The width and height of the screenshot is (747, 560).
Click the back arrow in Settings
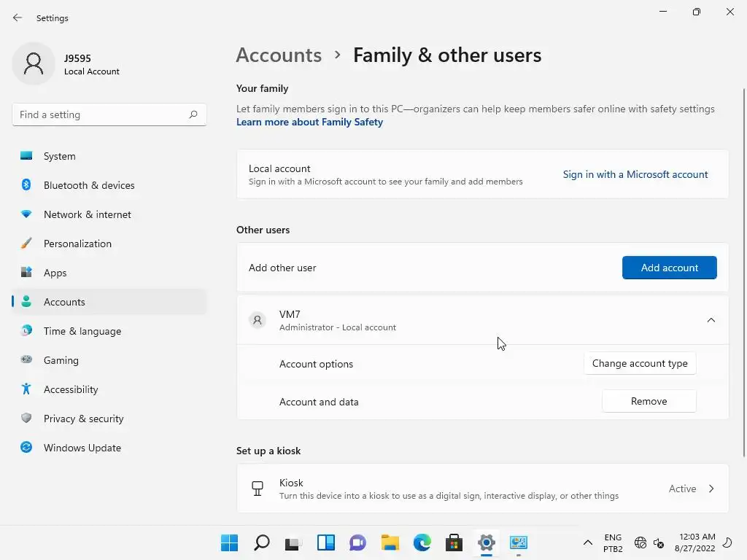18,17
